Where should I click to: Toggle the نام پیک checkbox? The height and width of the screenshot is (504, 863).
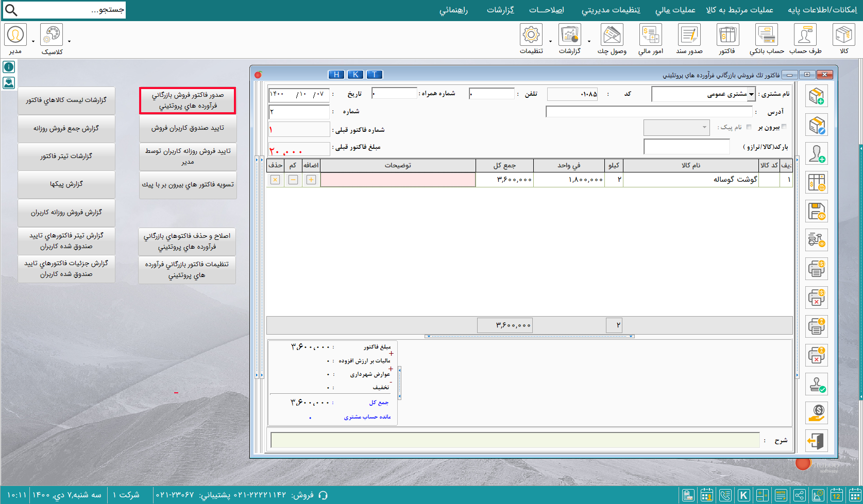[749, 127]
